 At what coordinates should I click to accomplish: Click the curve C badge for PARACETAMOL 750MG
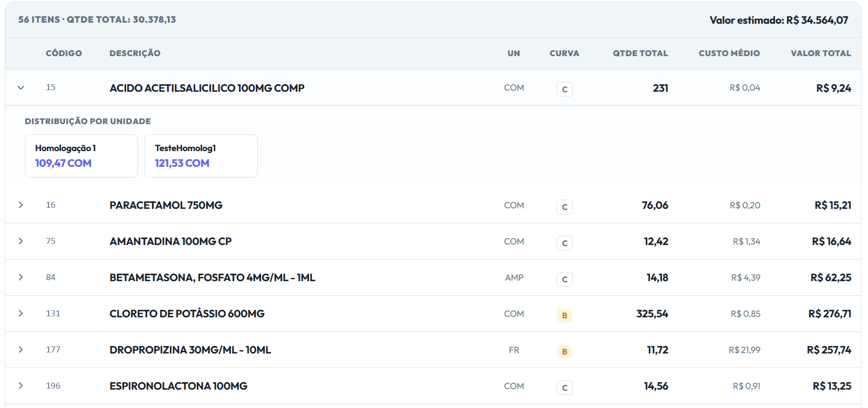[x=564, y=207]
